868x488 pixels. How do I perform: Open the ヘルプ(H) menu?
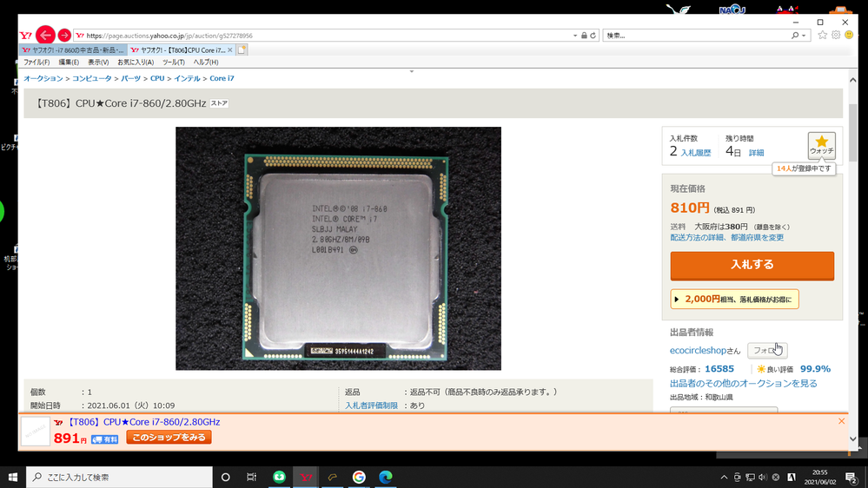(205, 62)
